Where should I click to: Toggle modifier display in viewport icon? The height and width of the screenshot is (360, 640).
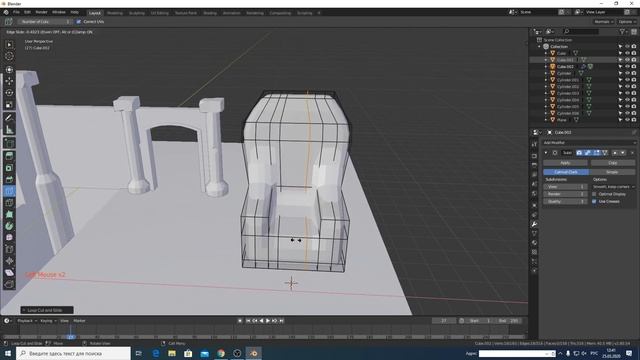588,153
